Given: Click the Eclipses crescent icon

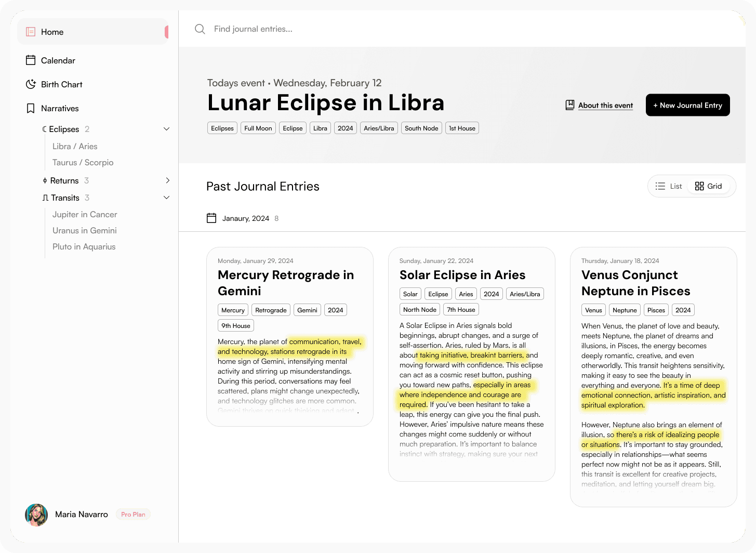Looking at the screenshot, I should (x=45, y=129).
